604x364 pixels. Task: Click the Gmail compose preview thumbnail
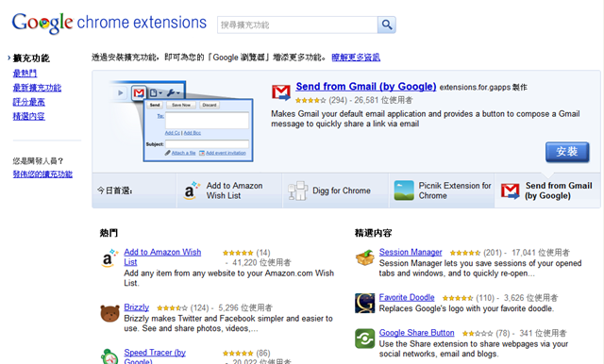pos(181,121)
